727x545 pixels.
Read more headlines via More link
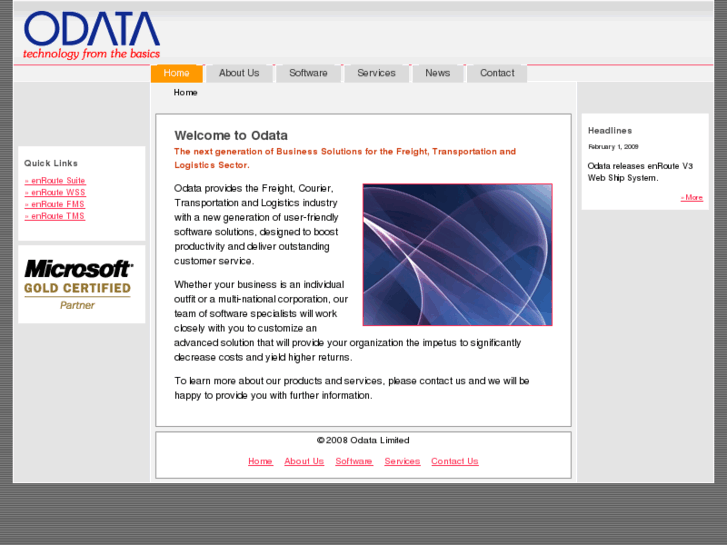692,198
